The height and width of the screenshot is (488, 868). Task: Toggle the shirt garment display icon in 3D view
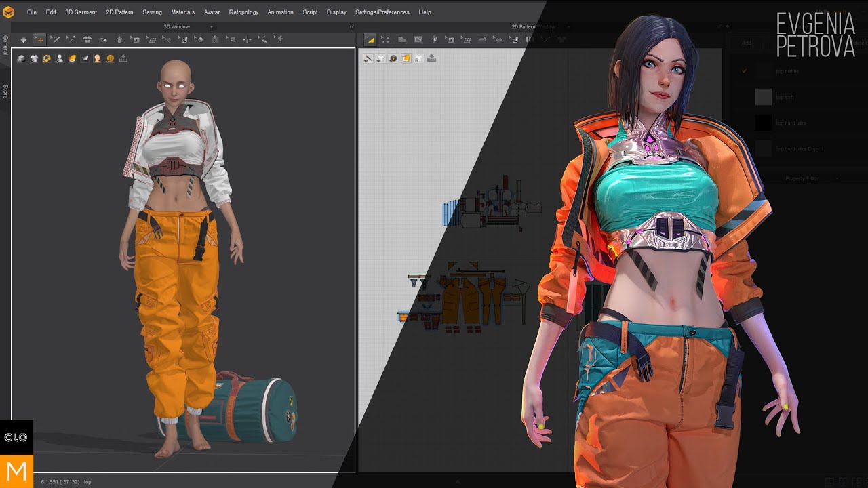tap(34, 59)
